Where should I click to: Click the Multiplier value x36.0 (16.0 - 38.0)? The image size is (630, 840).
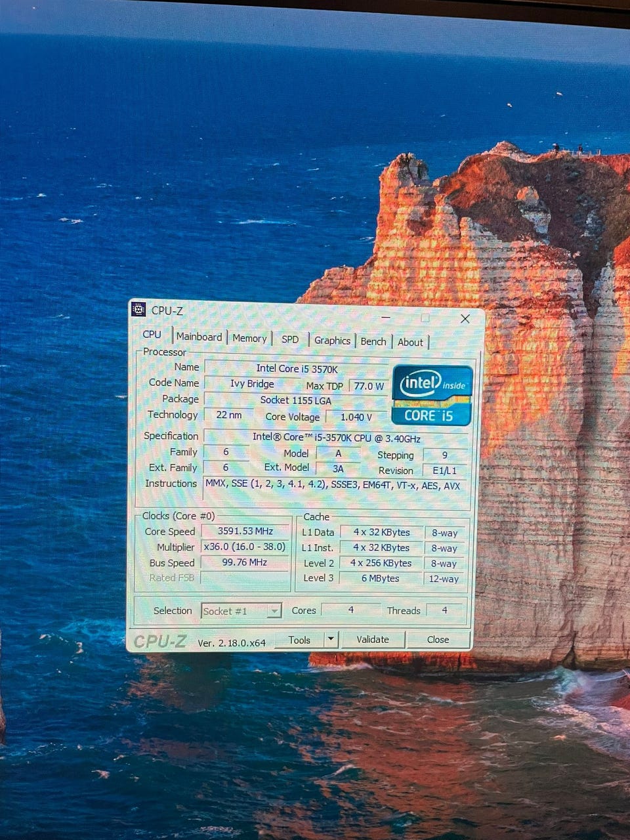pos(245,547)
